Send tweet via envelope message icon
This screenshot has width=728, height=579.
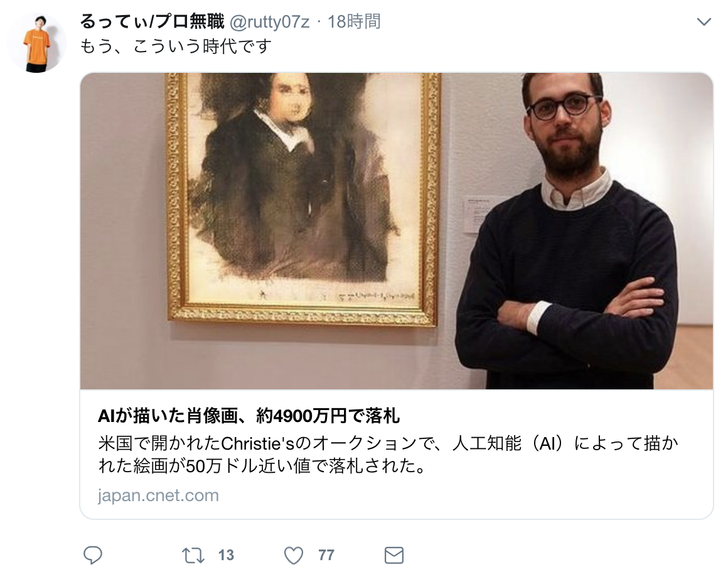click(394, 555)
